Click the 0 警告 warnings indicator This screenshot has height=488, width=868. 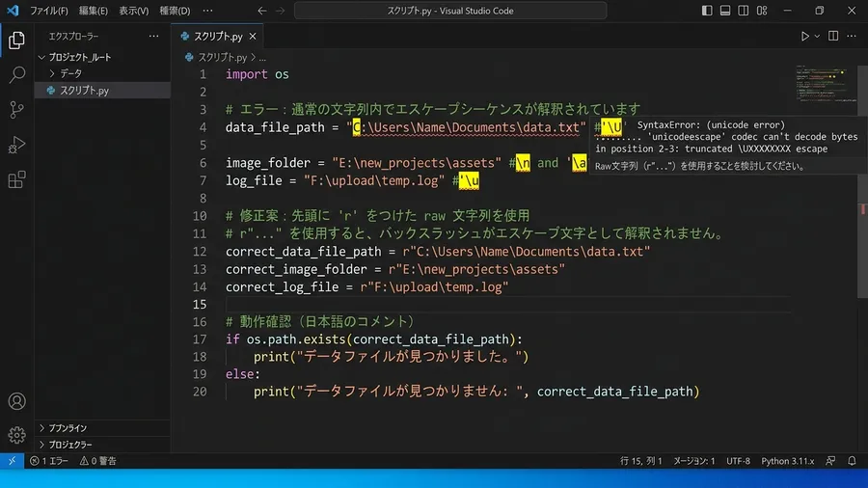(x=98, y=461)
